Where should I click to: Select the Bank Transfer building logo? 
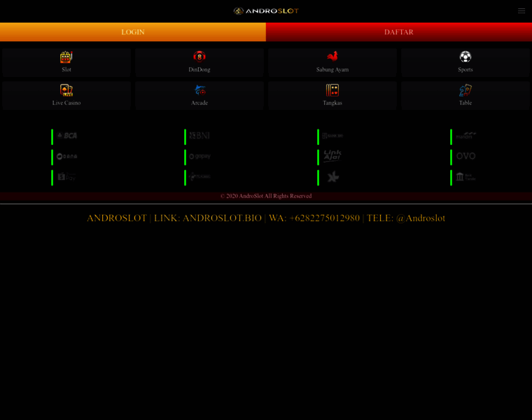(x=465, y=177)
